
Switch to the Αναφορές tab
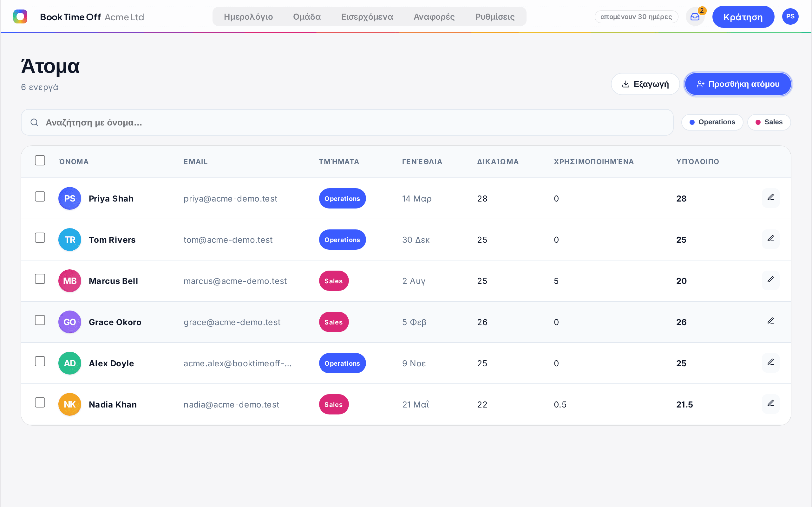click(434, 17)
